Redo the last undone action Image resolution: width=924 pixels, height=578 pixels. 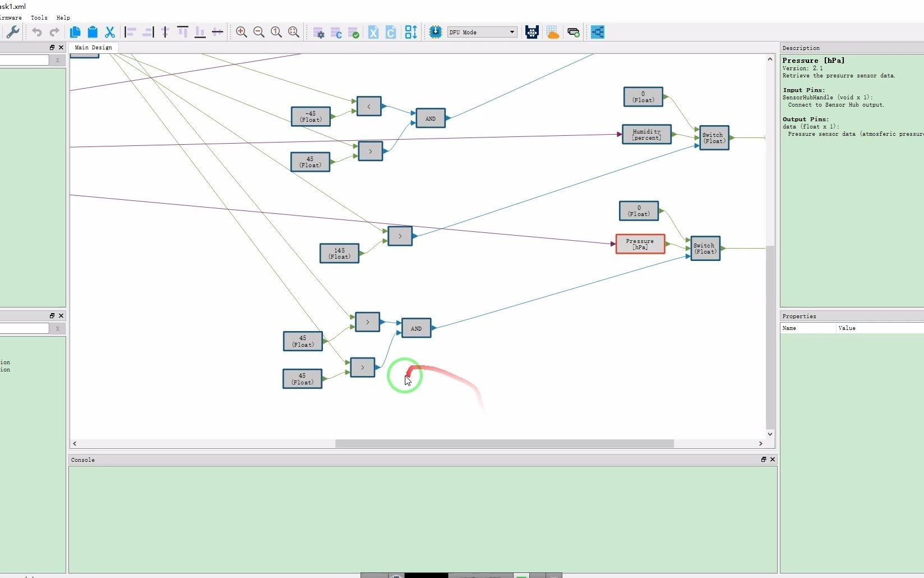pos(54,32)
